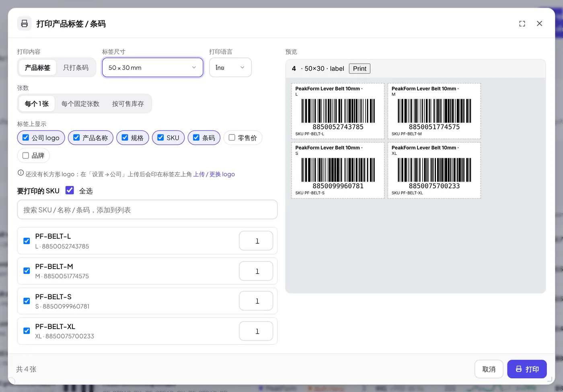Click the 取消 cancel button

489,369
